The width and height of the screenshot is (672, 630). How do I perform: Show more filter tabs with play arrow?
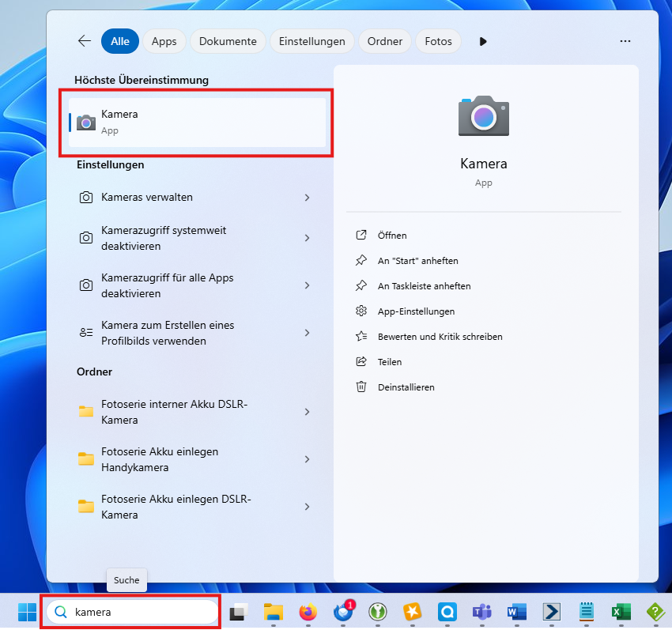[x=483, y=41]
